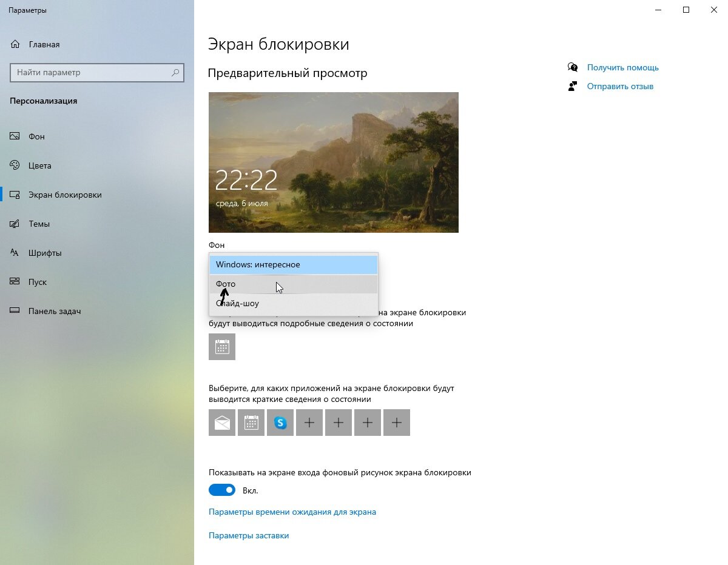Select Экран блокировки in the sidebar

97,195
